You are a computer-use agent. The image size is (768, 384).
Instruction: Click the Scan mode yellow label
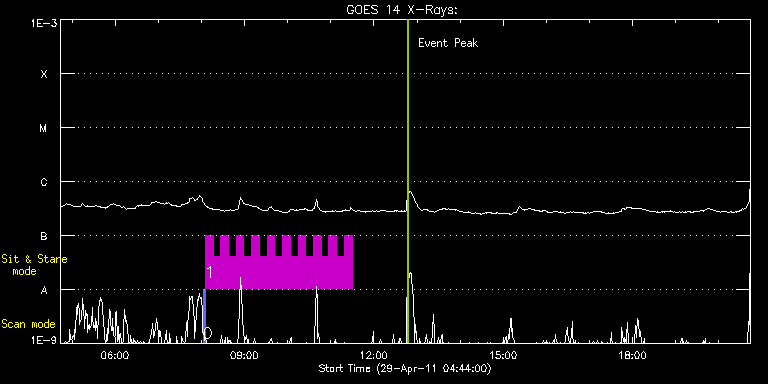point(28,324)
